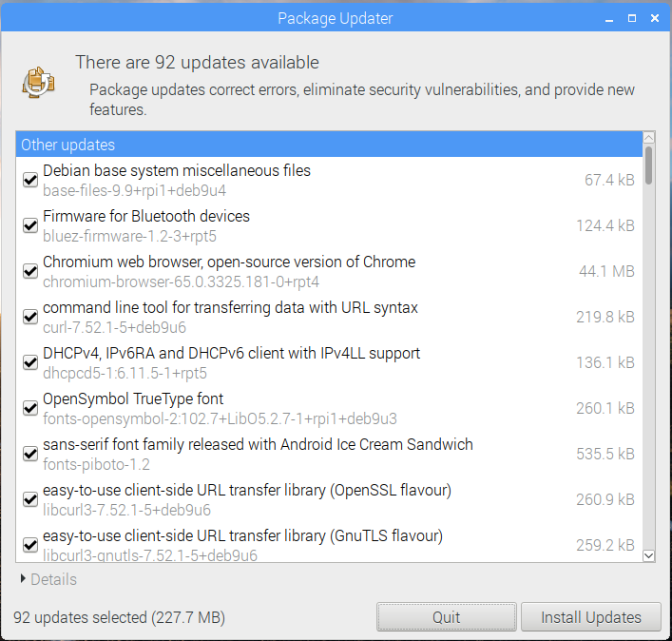Screen dimensions: 672x641
Task: Minimize the Package Updater window
Action: coord(609,18)
